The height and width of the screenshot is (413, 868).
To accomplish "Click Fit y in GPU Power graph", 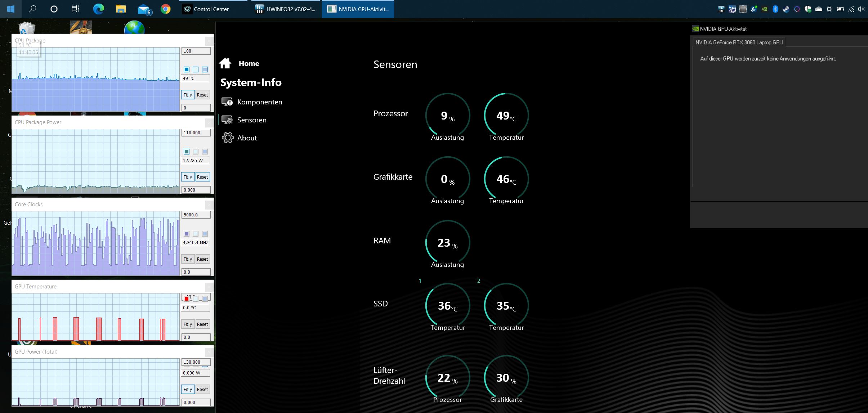I will (x=188, y=389).
